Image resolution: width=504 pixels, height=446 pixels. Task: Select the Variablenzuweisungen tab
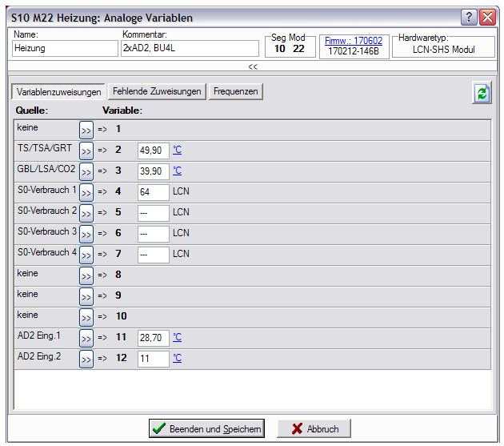tap(58, 92)
